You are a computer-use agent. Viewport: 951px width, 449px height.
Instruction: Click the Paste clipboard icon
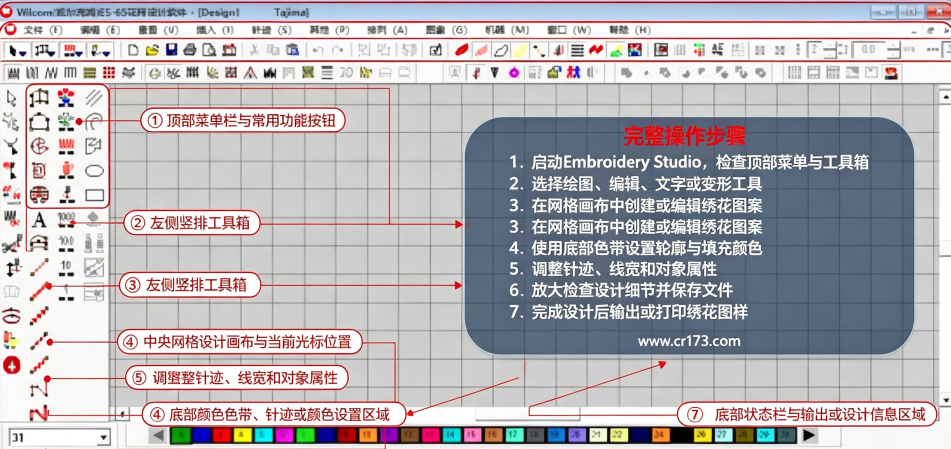[293, 50]
